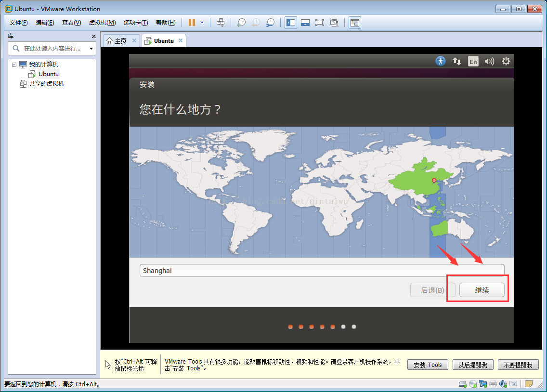Image resolution: width=547 pixels, height=392 pixels.
Task: Click the Shanghai timezone text field
Action: (x=322, y=271)
